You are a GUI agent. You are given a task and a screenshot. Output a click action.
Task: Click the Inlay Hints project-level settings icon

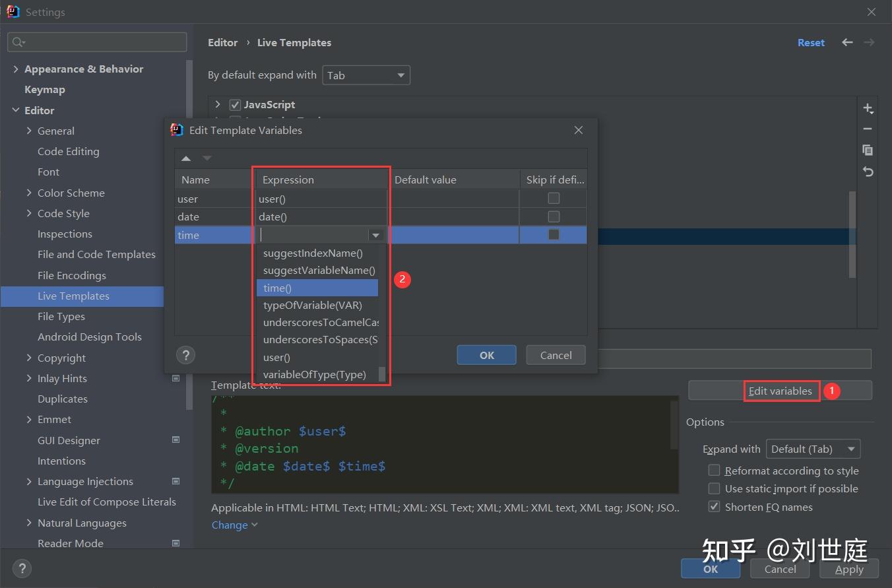(x=175, y=378)
